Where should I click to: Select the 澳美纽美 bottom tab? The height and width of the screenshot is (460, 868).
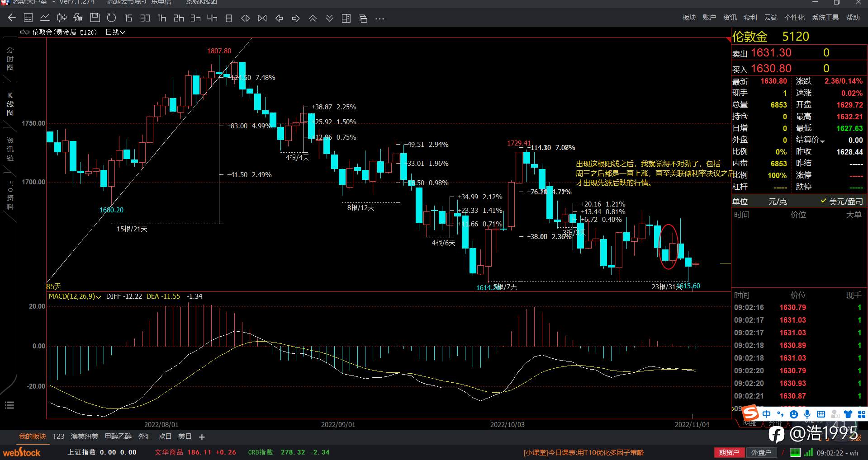(85, 437)
